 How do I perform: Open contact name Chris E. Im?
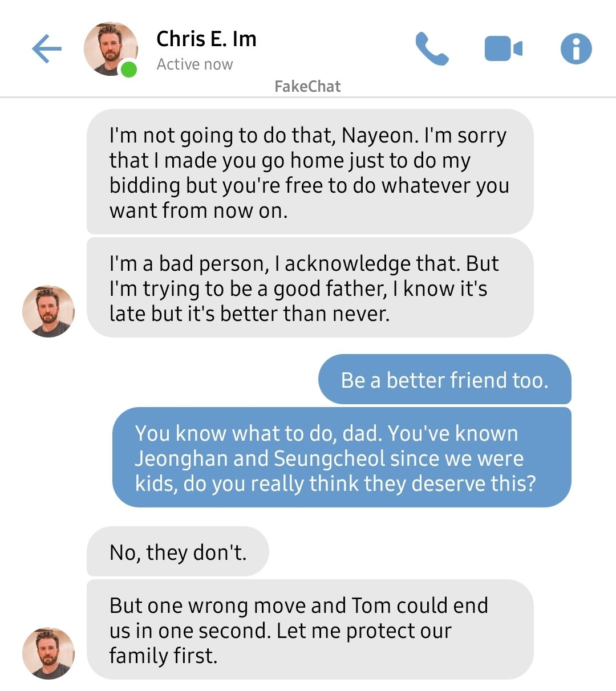[206, 39]
